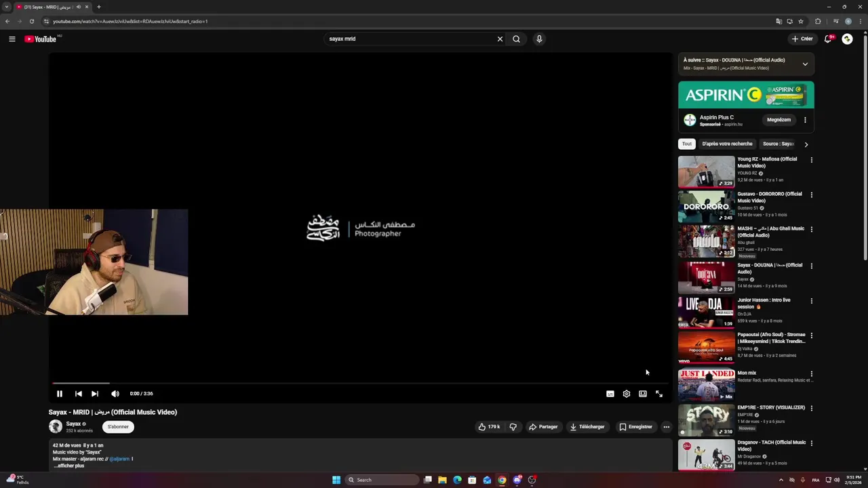This screenshot has width=868, height=488.
Task: Click the Aspirin C banner ad
Action: click(x=746, y=95)
